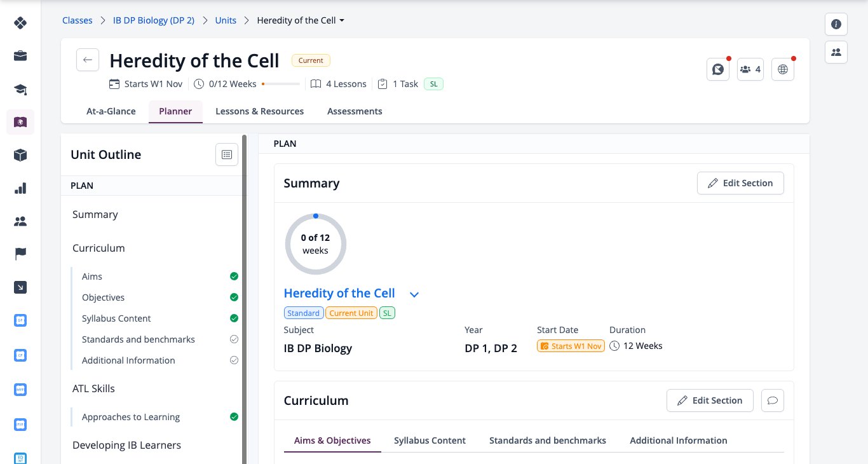The image size is (868, 464).
Task: Open the comment icon in the Curriculum section
Action: (773, 400)
